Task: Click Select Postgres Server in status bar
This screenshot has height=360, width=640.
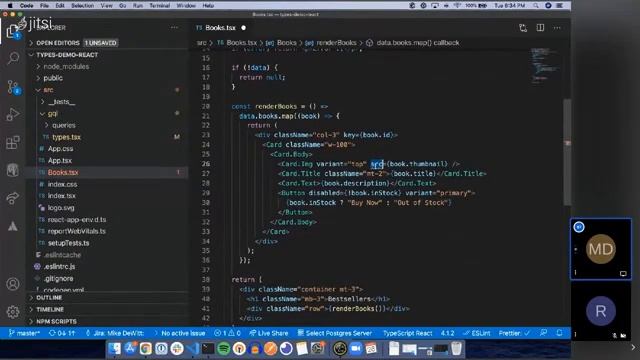Action: click(335, 333)
